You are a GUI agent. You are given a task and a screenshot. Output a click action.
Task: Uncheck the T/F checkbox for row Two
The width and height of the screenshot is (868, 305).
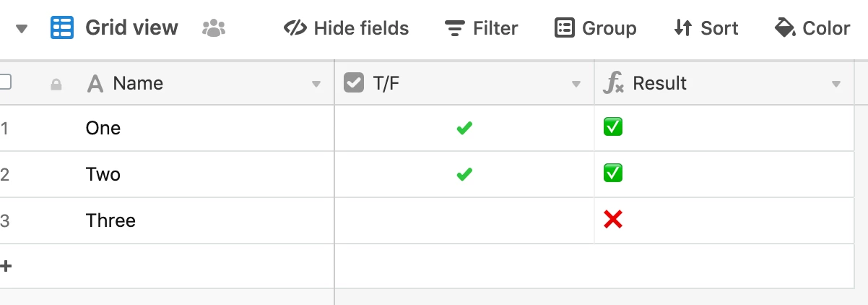464,174
